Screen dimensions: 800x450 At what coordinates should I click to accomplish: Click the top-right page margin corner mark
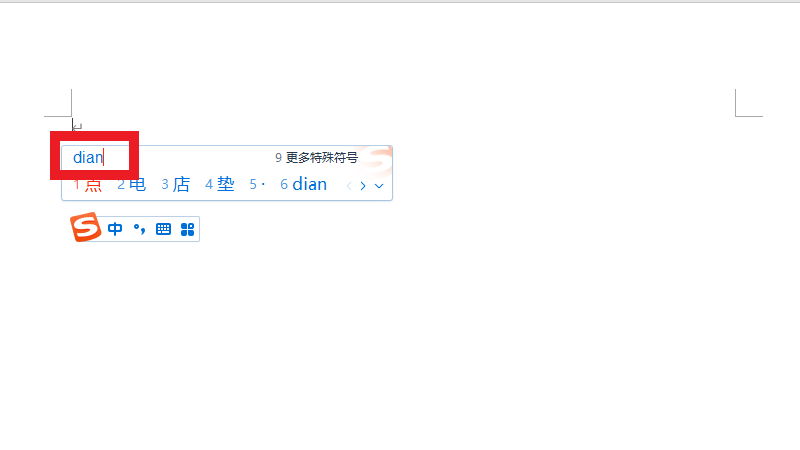pyautogui.click(x=749, y=103)
